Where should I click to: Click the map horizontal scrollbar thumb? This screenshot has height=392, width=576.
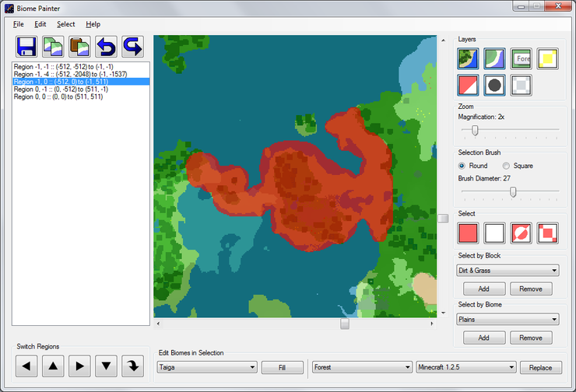[x=345, y=324]
